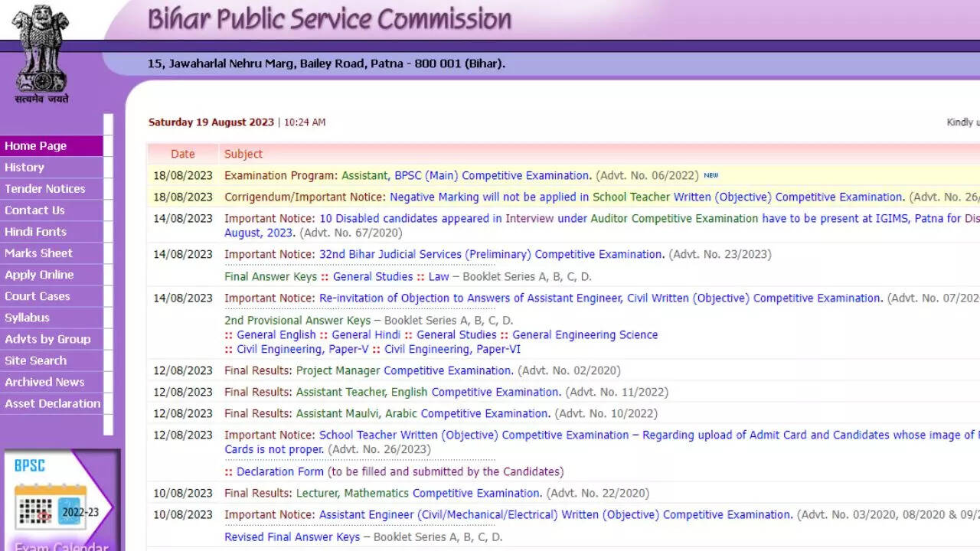Open the Apply Online page
980x551 pixels.
coord(40,275)
